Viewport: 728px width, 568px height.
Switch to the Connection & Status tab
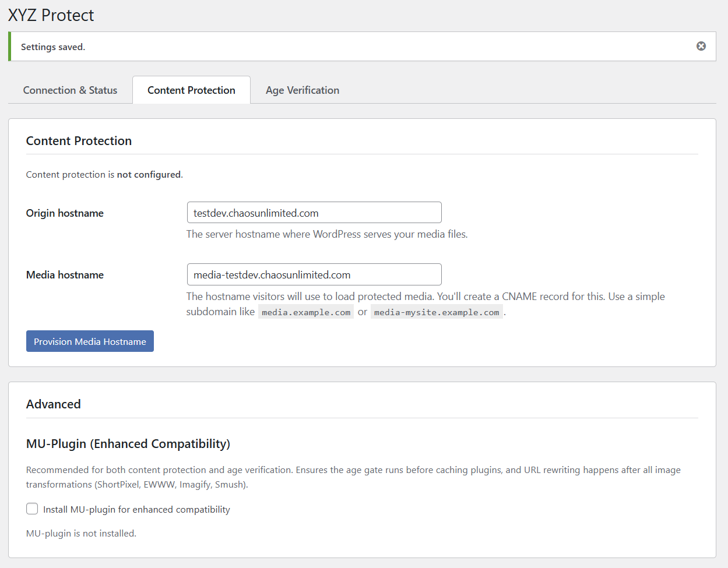click(69, 90)
